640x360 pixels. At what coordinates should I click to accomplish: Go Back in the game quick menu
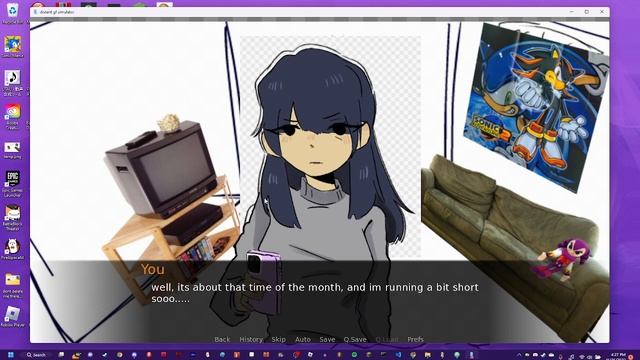[222, 339]
